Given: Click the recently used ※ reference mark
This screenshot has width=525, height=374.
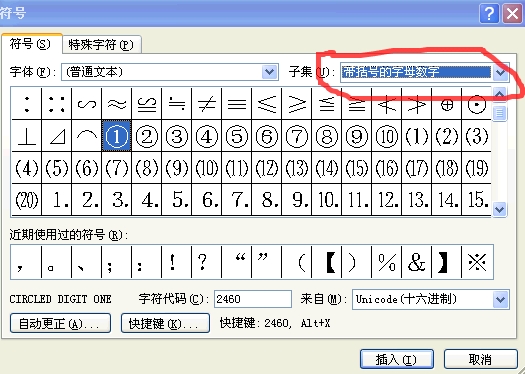Looking at the screenshot, I should coord(477,262).
